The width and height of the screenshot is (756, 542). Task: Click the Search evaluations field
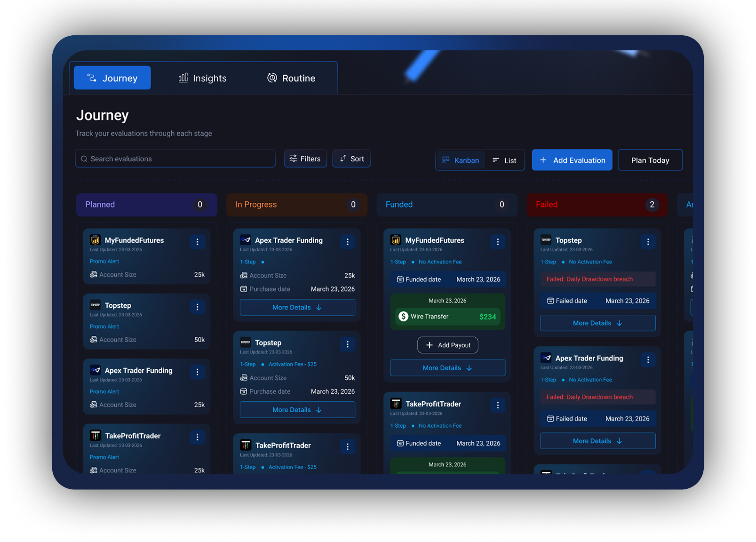[x=175, y=159]
